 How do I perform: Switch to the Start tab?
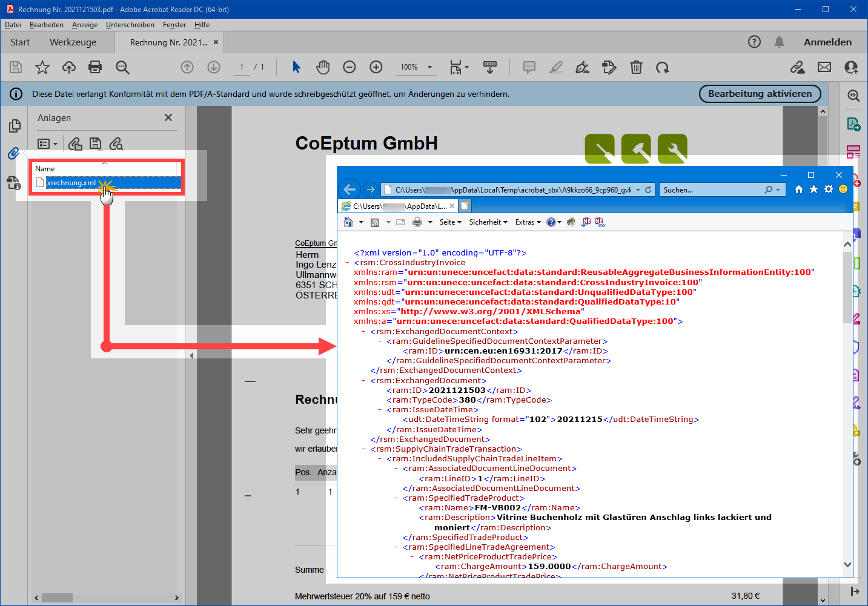pyautogui.click(x=20, y=42)
